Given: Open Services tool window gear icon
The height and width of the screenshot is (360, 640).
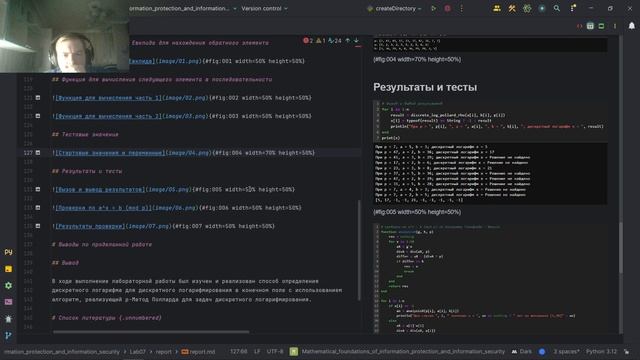Looking at the screenshot, I should point(8,285).
